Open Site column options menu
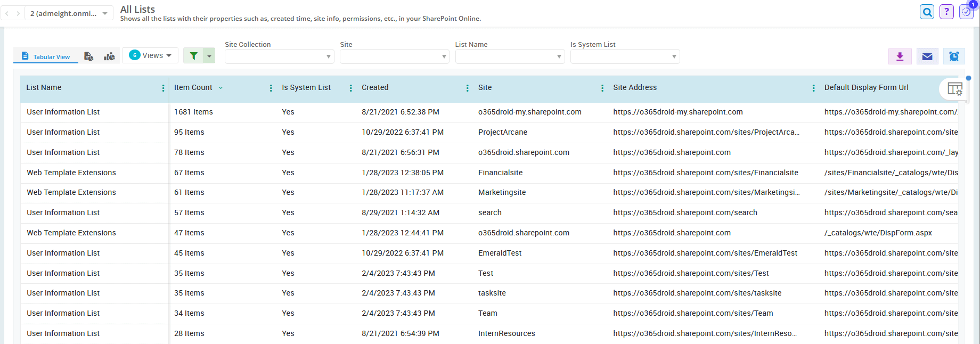Viewport: 980px width, 344px height. [x=602, y=88]
